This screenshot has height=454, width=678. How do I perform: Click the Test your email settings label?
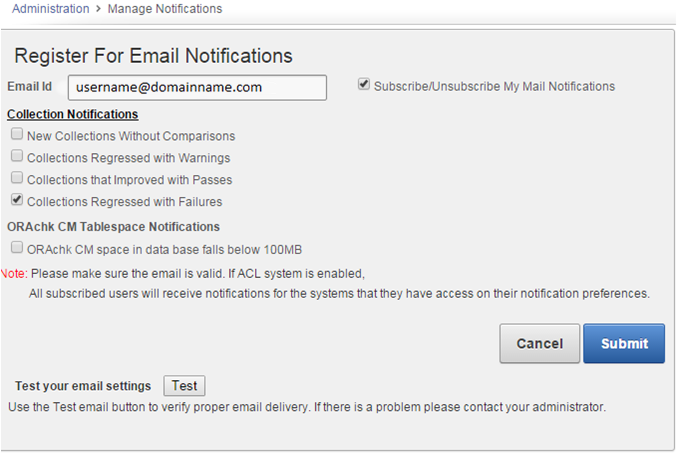83,386
